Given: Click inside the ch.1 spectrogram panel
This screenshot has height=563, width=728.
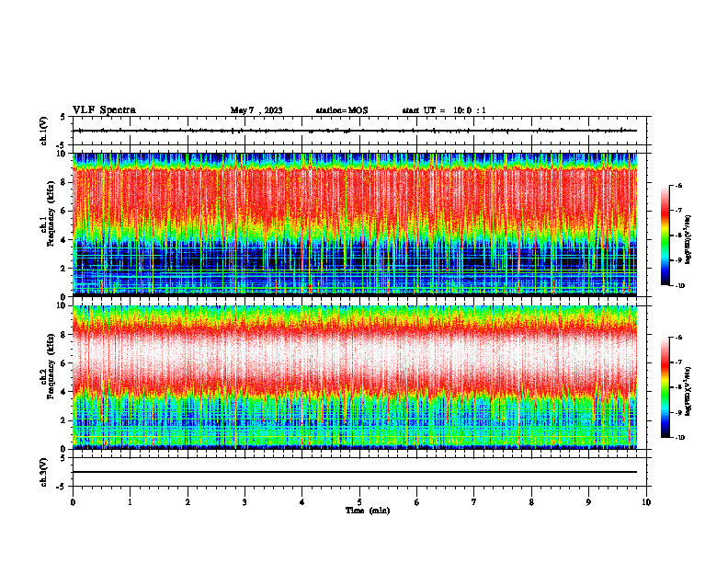Looking at the screenshot, I should (x=355, y=224).
